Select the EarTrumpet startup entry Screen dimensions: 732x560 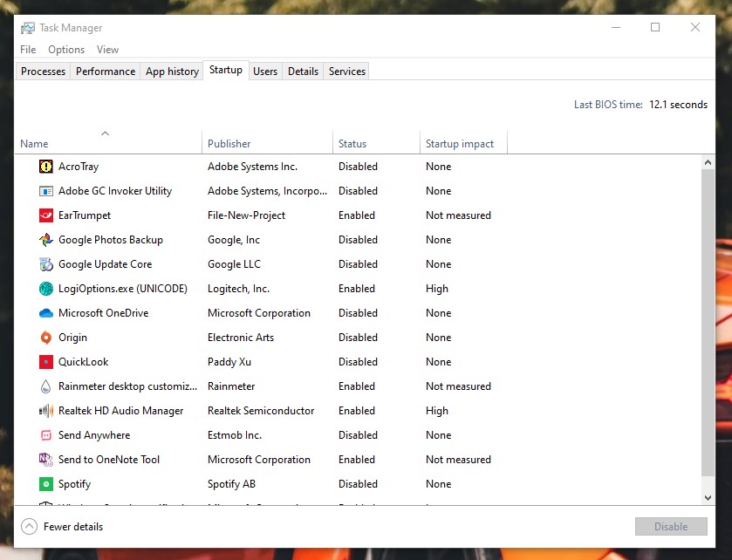click(x=85, y=215)
